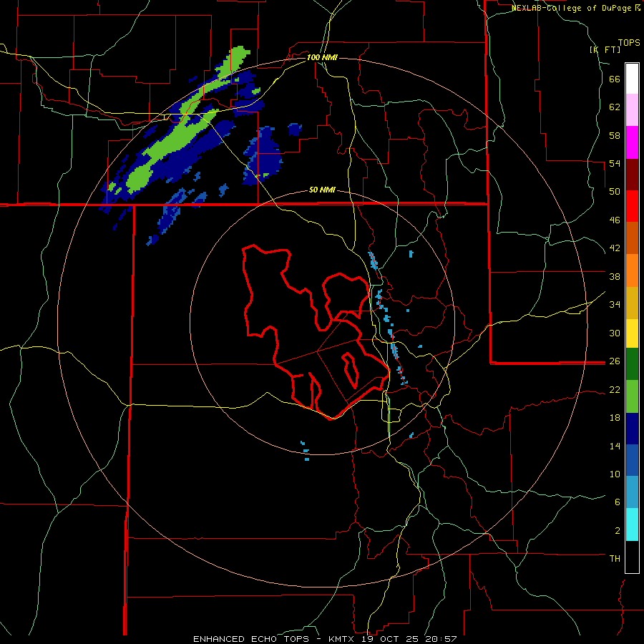
Task: Click the medium blue legend swatch
Action: [632, 460]
